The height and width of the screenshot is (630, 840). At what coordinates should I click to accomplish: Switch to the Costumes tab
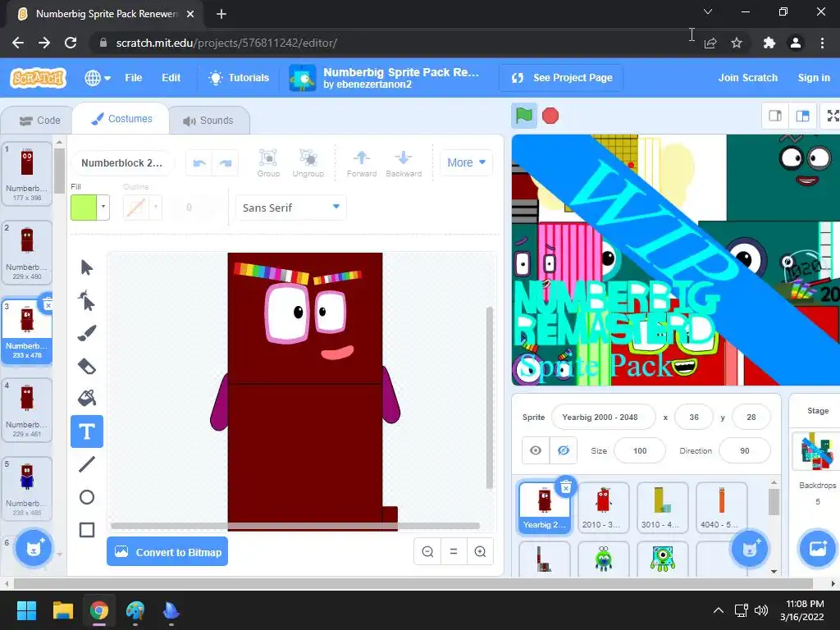tap(121, 119)
